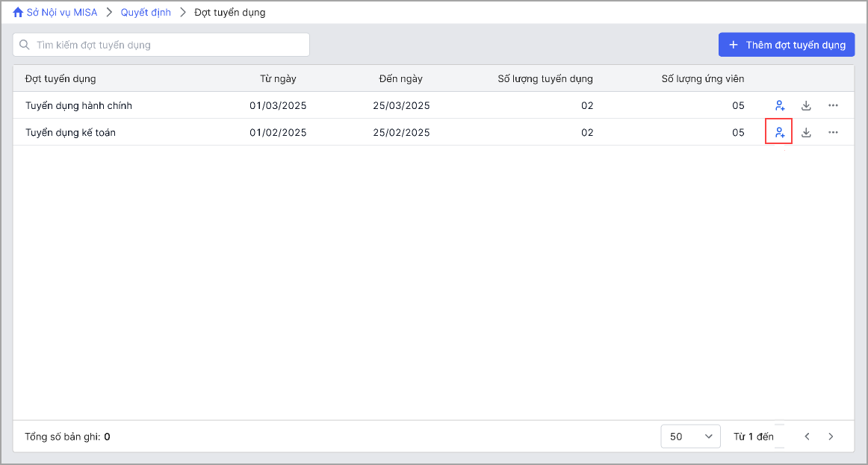Screen dimensions: 868x465
Task: Click Số lượng ứng viên column header
Action: pyautogui.click(x=702, y=78)
